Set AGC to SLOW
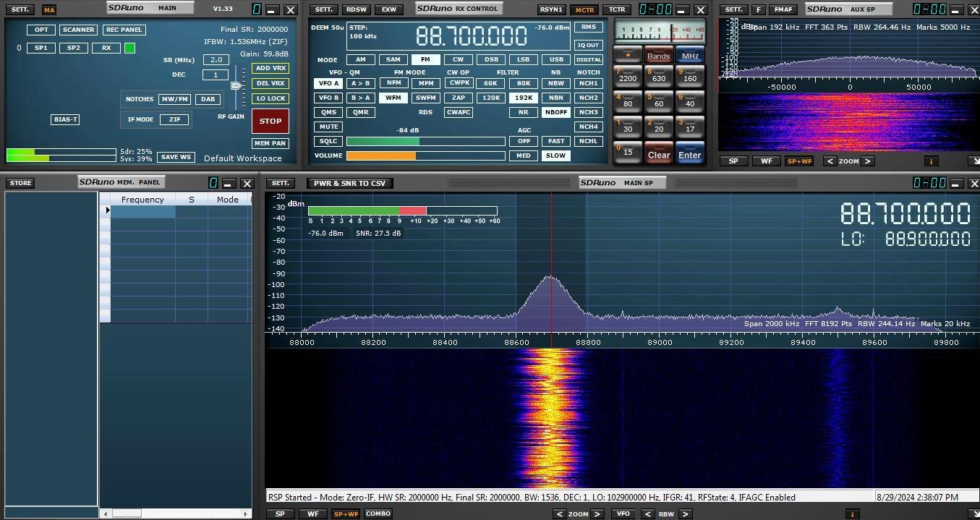This screenshot has width=980, height=520. click(555, 155)
